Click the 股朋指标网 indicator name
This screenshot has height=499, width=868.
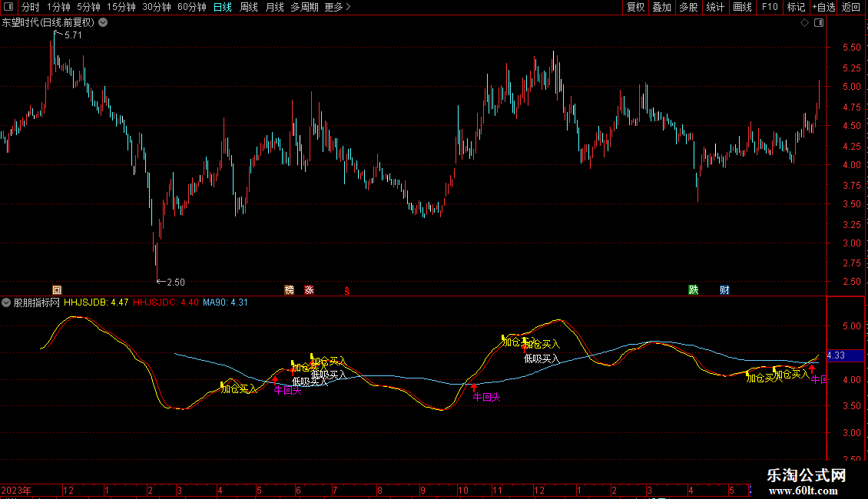(x=37, y=302)
